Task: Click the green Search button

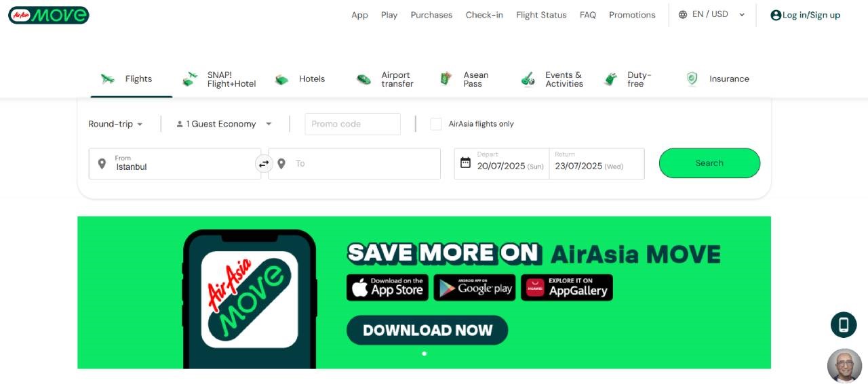Action: tap(709, 163)
